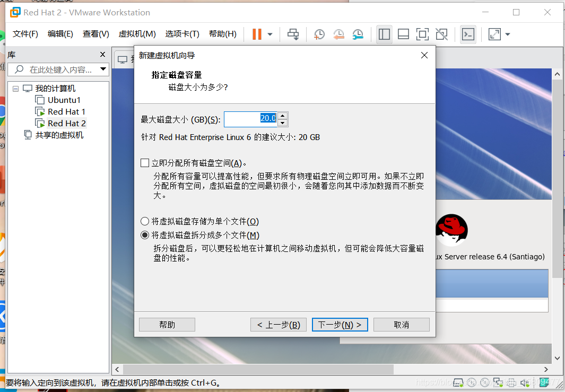Click the 针对 Red Hat Enterprise Linux 6 的建议大小 text
The image size is (565, 392).
coord(231,137)
